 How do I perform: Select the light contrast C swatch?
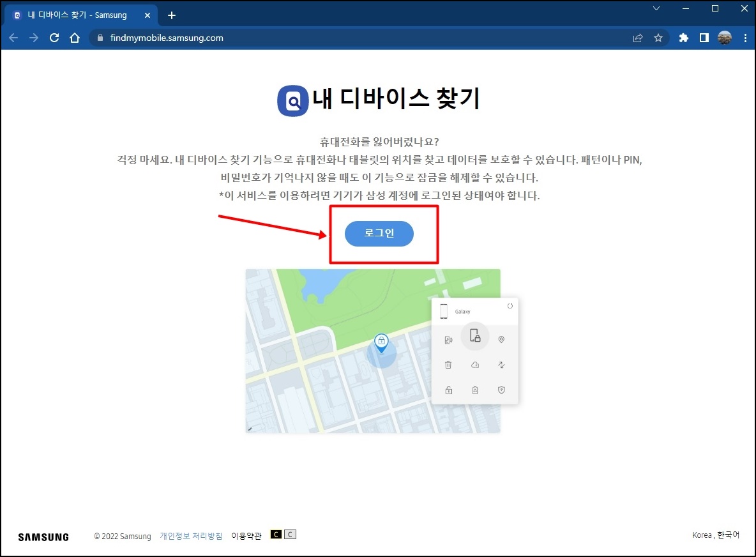pyautogui.click(x=291, y=535)
